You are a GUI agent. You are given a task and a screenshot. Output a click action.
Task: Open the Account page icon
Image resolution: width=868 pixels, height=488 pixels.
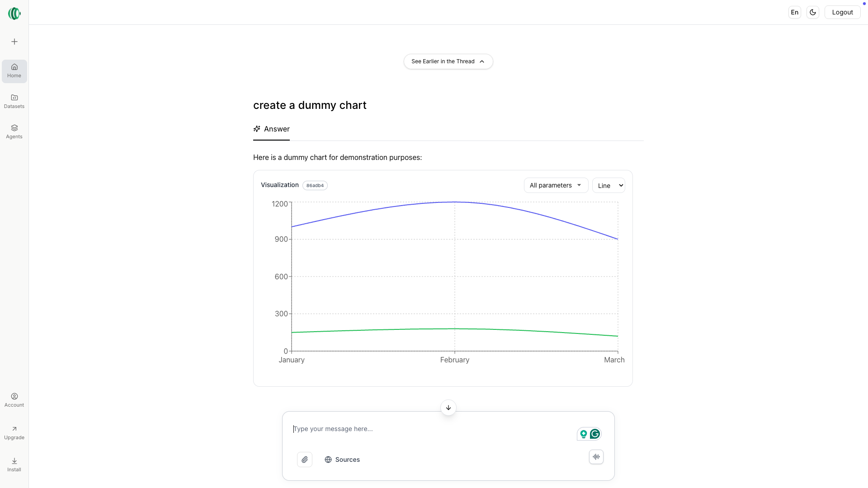(x=14, y=397)
